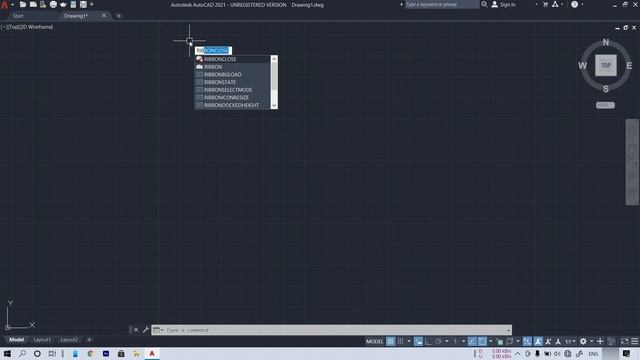Toggle drawing grid display in status bar

tap(391, 341)
